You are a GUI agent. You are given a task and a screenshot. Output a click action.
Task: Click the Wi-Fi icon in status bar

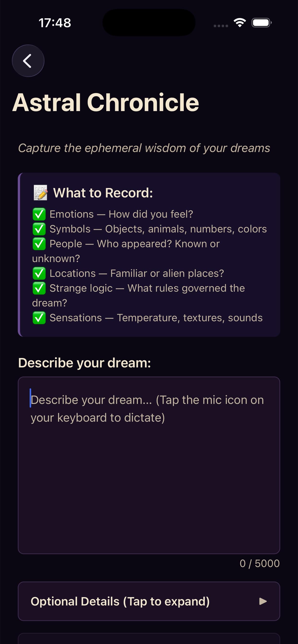coord(240,23)
